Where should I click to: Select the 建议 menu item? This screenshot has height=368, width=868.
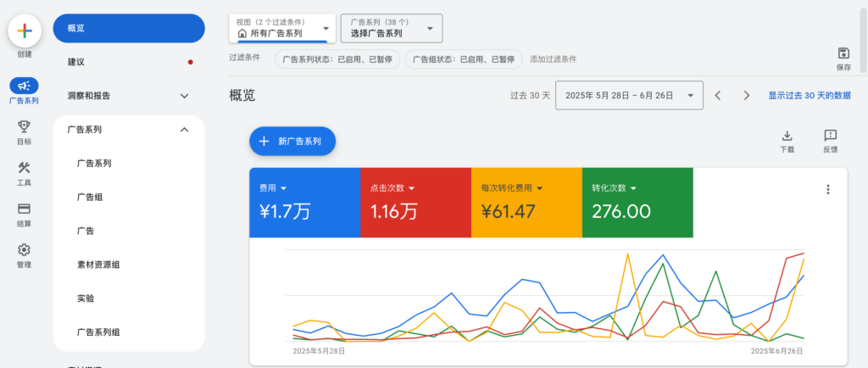(x=129, y=62)
